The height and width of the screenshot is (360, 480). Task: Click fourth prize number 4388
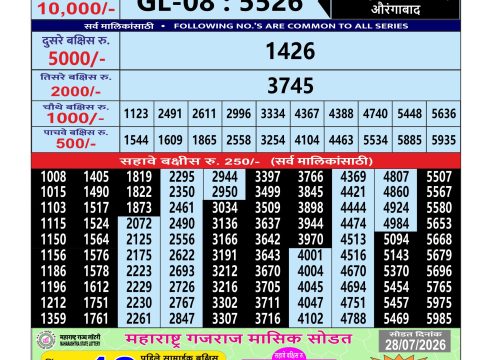tap(341, 114)
